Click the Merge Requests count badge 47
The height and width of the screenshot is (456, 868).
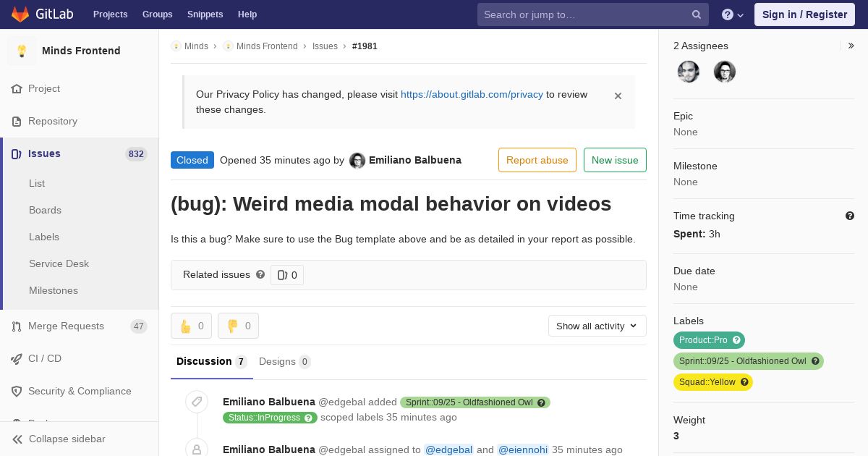[139, 326]
